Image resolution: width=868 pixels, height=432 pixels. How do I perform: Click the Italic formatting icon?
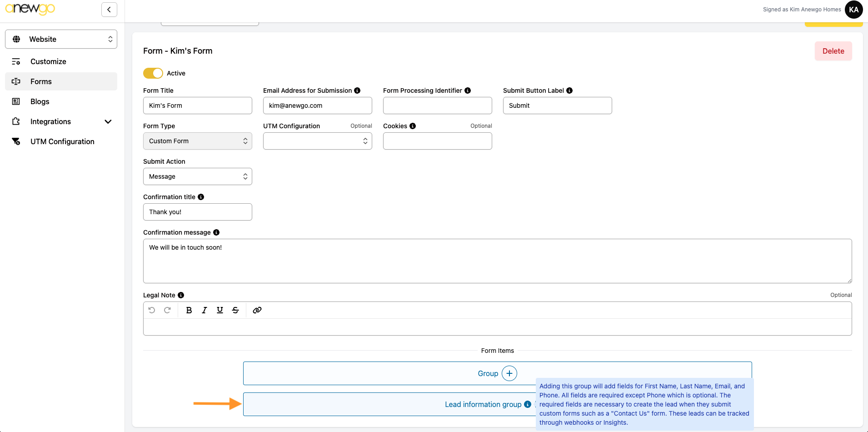[x=205, y=310]
